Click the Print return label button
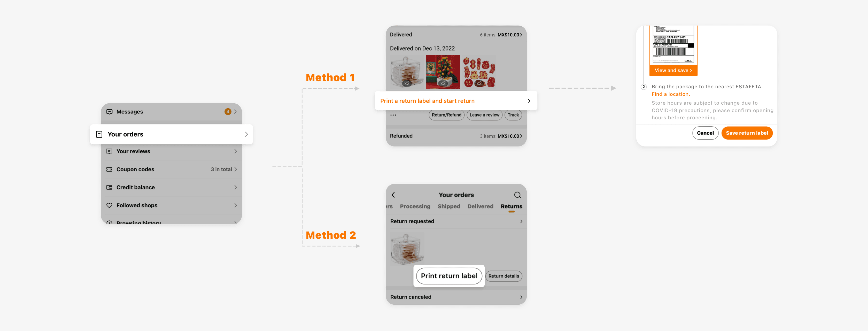 tap(449, 276)
